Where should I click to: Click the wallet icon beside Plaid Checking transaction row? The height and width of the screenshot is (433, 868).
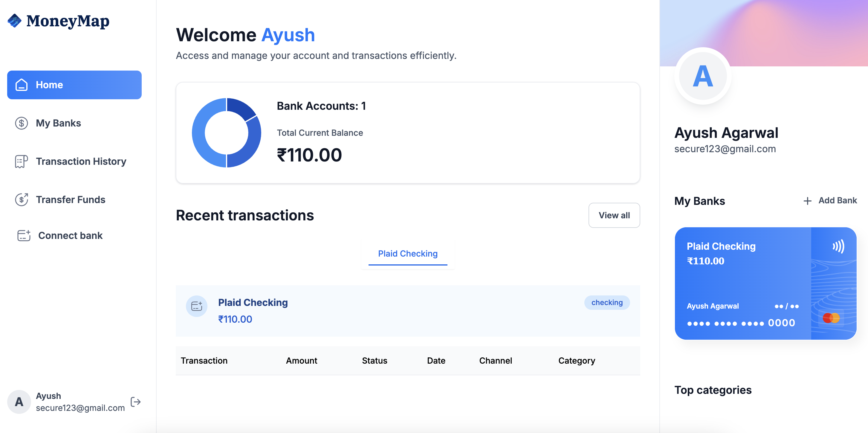tap(196, 306)
